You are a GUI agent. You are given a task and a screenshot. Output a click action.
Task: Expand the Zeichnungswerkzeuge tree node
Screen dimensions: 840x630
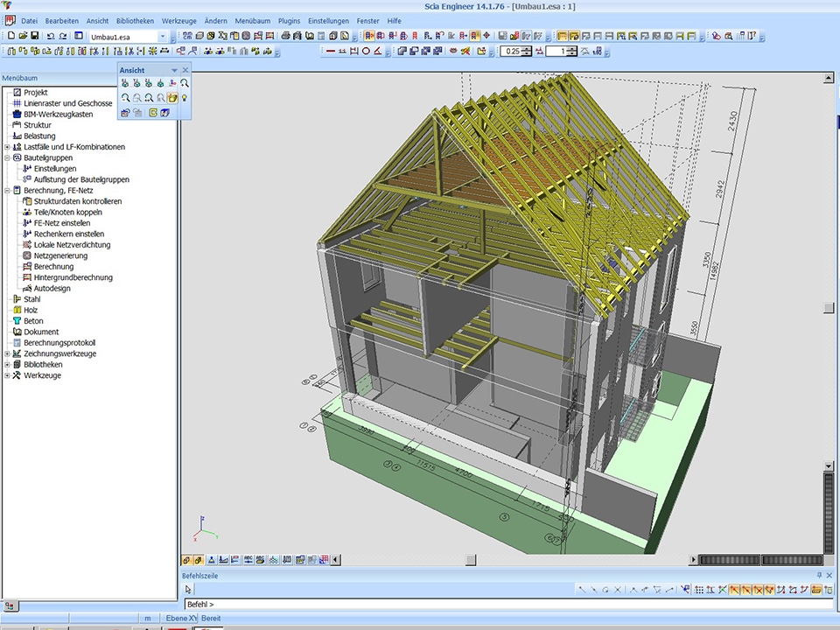[x=7, y=353]
